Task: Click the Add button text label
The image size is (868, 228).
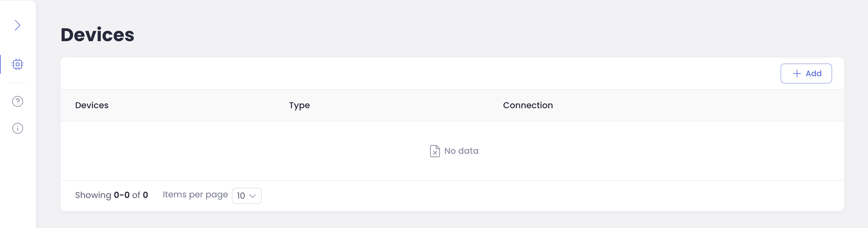Action: pyautogui.click(x=813, y=74)
